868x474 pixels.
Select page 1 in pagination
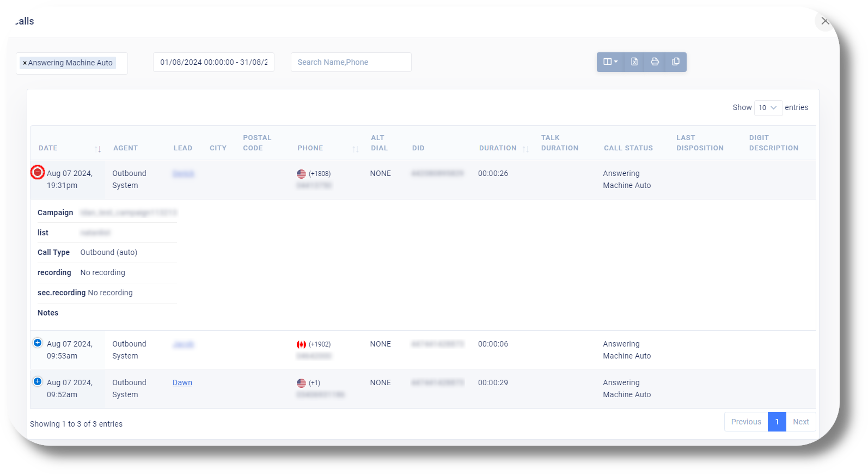777,422
